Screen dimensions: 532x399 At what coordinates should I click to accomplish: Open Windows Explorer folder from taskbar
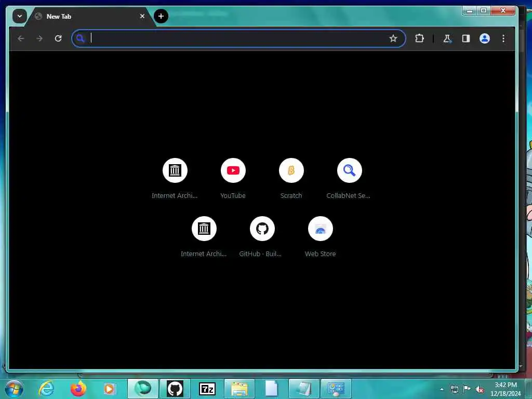(240, 389)
